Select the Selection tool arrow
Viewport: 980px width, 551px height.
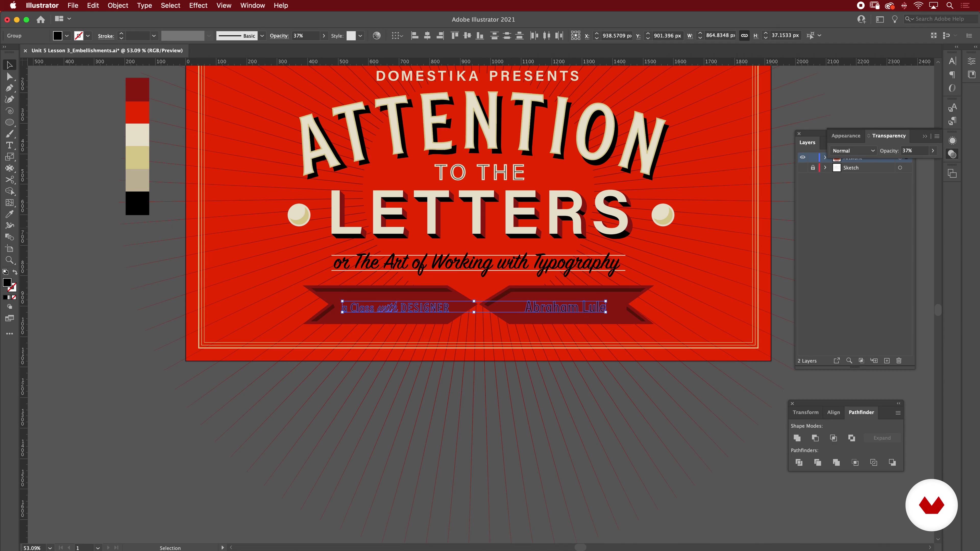[9, 65]
